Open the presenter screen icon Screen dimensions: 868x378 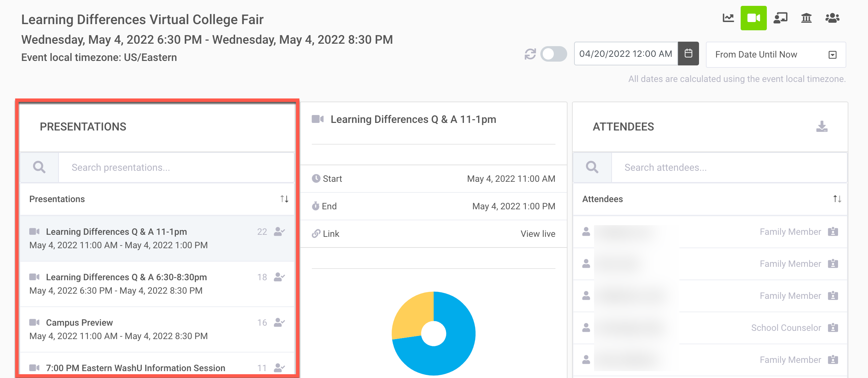coord(780,18)
